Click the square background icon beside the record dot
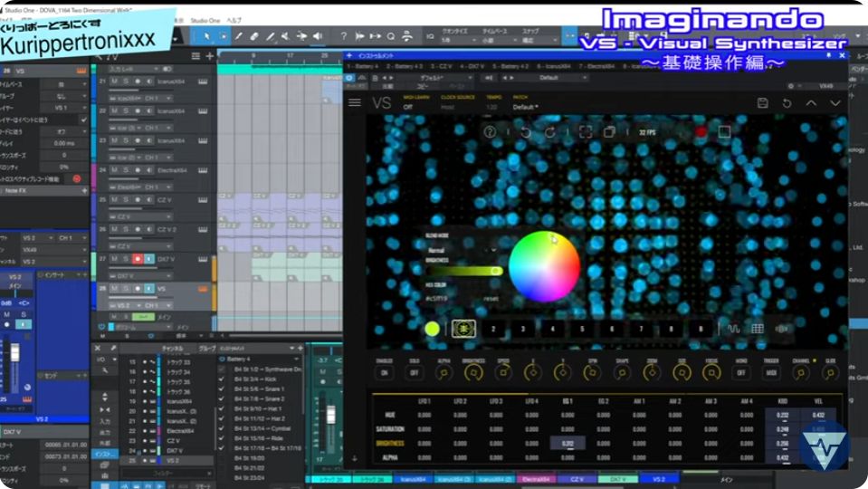 click(724, 132)
